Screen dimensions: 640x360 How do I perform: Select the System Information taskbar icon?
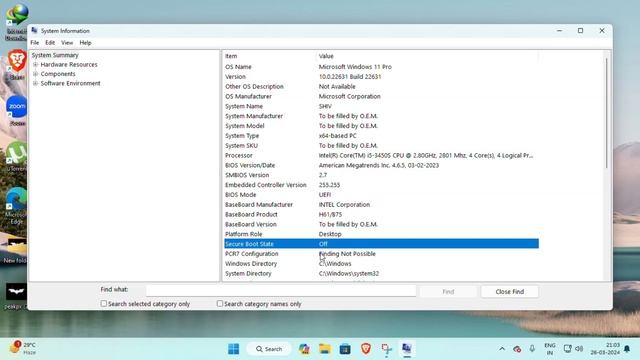point(407,349)
